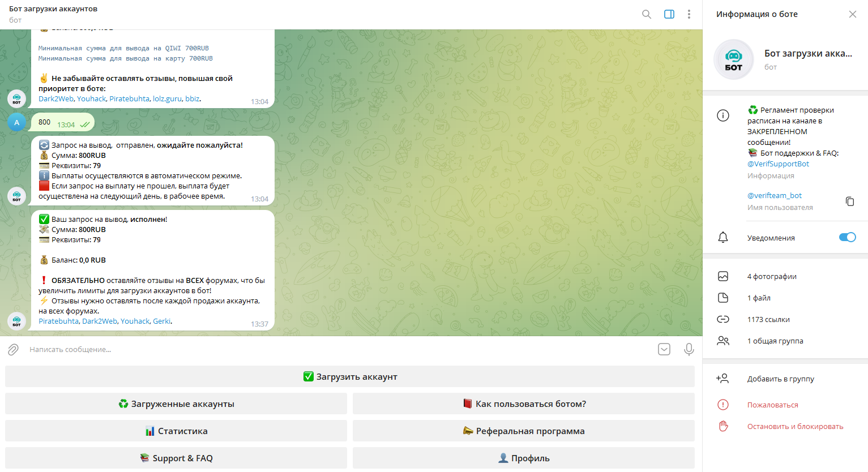This screenshot has height=472, width=868.
Task: Click the attach file paperclip icon
Action: click(x=14, y=350)
